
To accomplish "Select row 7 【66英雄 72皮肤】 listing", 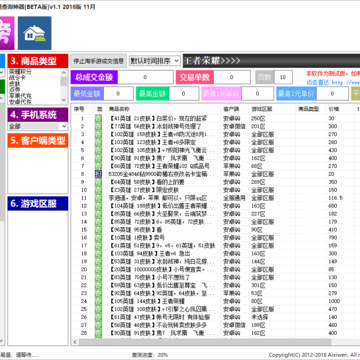I will pos(159,166).
